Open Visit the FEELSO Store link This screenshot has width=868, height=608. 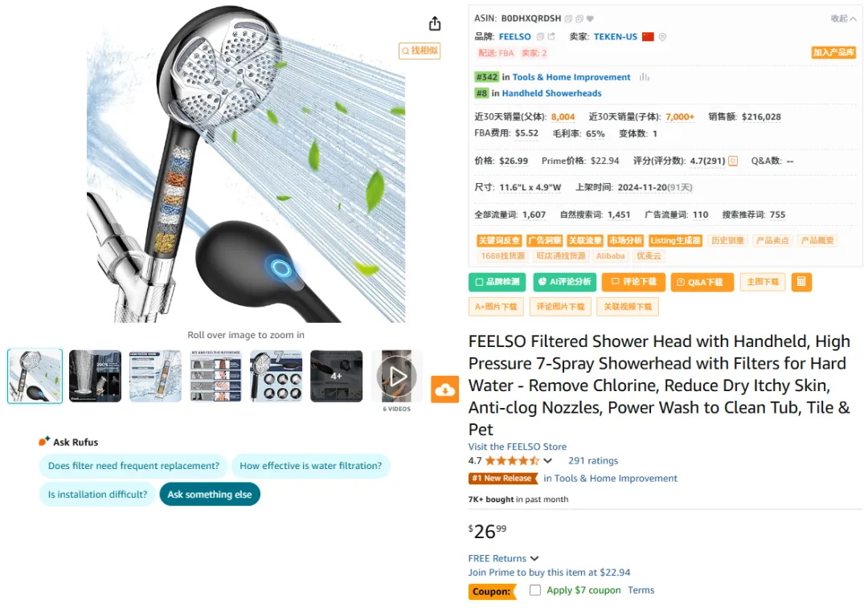point(517,447)
